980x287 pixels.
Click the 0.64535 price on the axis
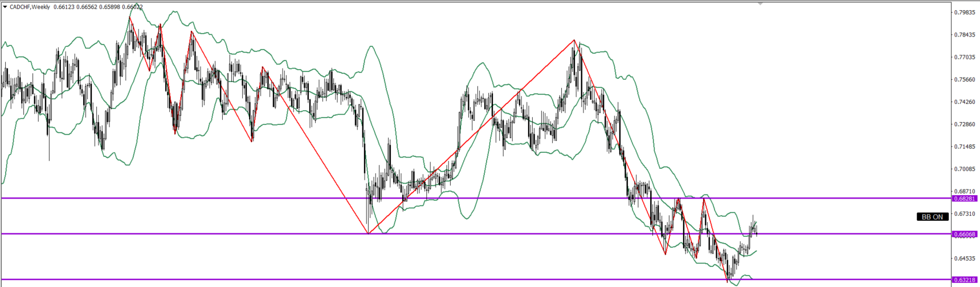click(965, 258)
